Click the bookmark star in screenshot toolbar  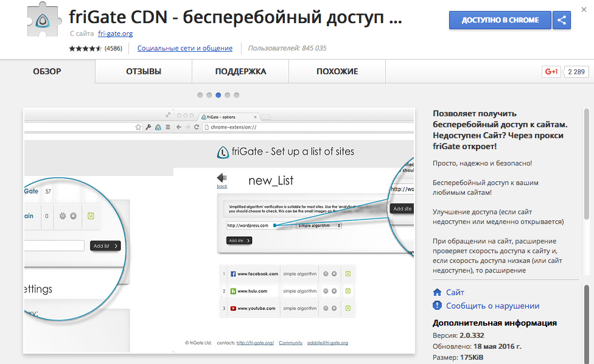point(138,127)
